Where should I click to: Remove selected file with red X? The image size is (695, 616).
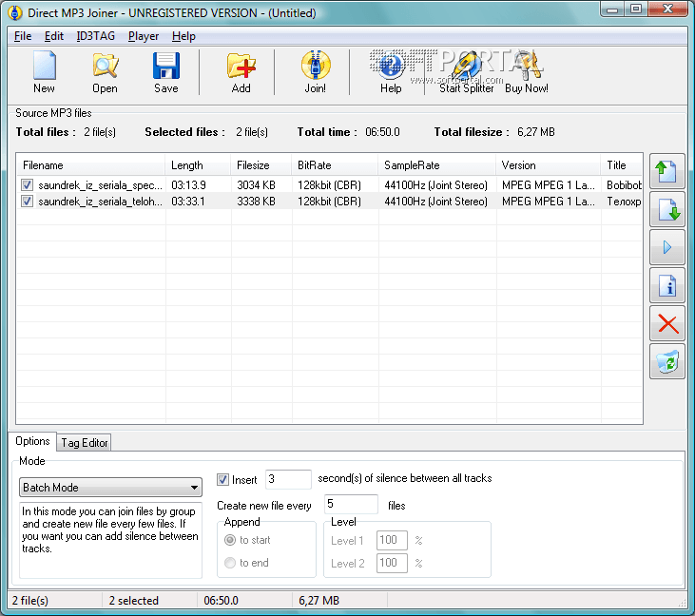[x=667, y=323]
